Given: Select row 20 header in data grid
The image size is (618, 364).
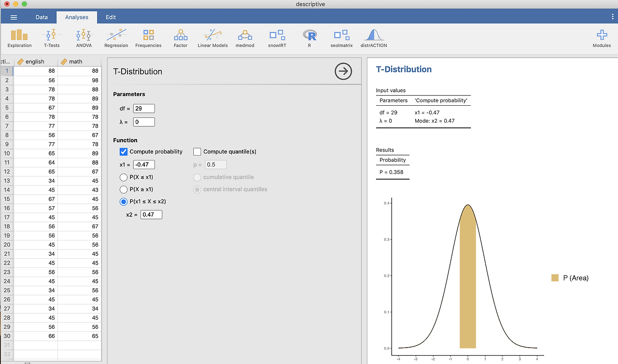Looking at the screenshot, I should click(7, 245).
